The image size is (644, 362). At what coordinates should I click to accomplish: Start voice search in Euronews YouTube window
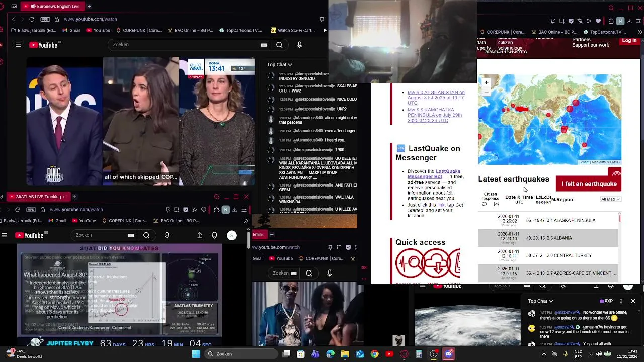(300, 45)
